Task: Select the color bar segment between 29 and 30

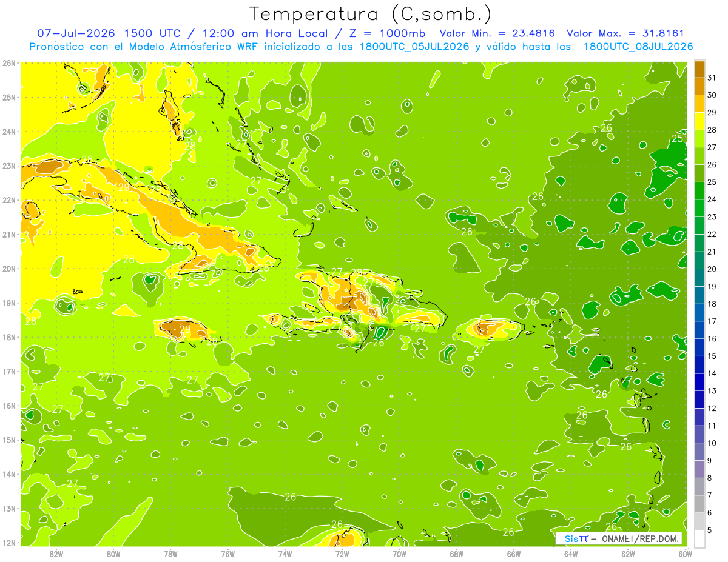Action: [699, 104]
